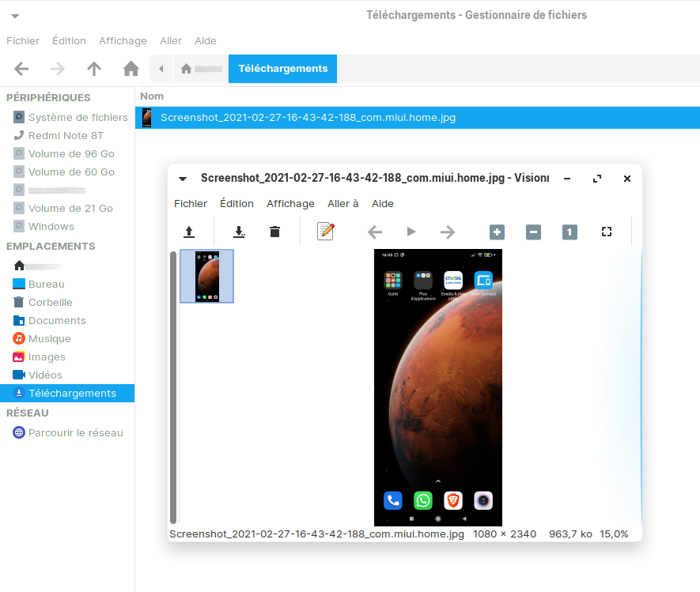Reset zoom to normal size icon

coord(569,232)
